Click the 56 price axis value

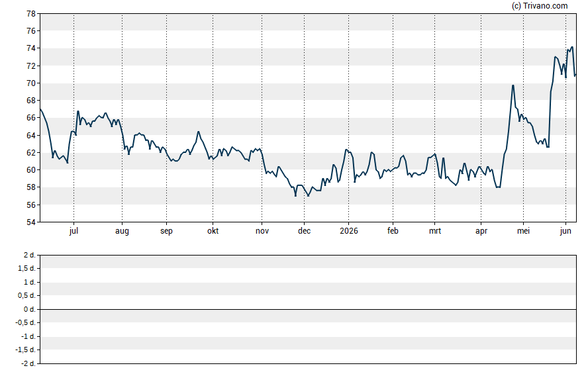tap(31, 205)
